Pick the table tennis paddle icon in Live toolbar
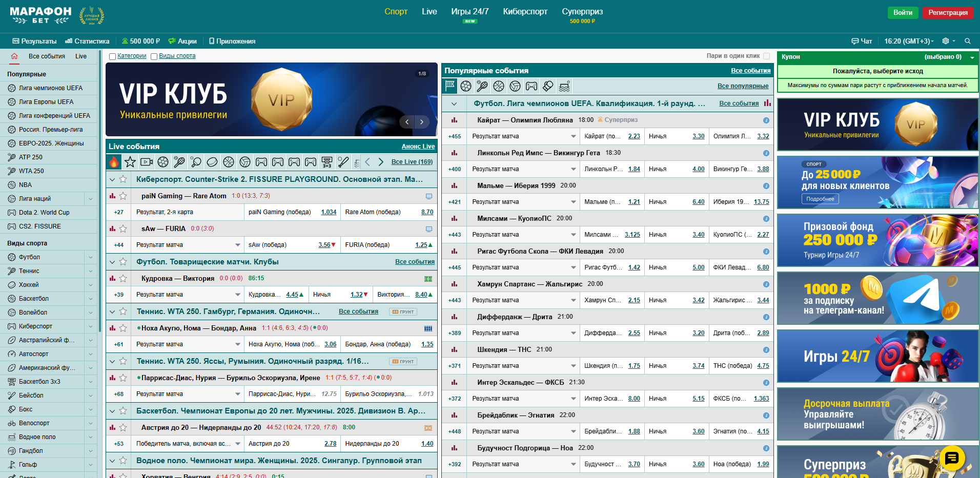 click(x=196, y=162)
